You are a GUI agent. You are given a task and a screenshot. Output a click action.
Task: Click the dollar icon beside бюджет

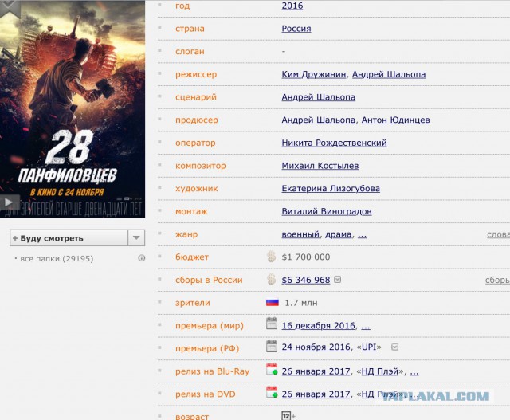(x=271, y=257)
